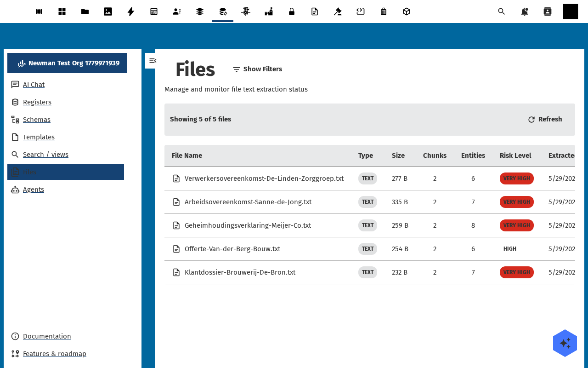Click the Newman Test Org 1779971939 button
Image resolution: width=588 pixels, height=368 pixels.
[67, 63]
